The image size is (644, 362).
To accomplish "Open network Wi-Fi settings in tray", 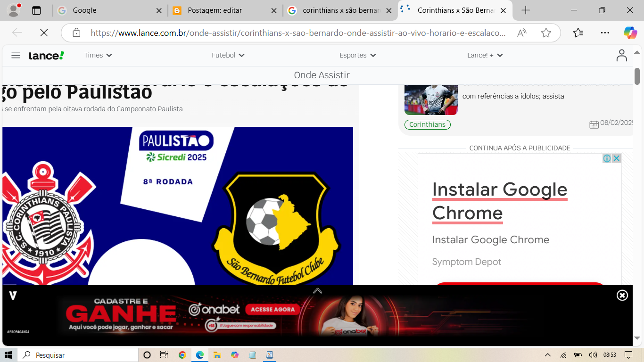I will (563, 355).
